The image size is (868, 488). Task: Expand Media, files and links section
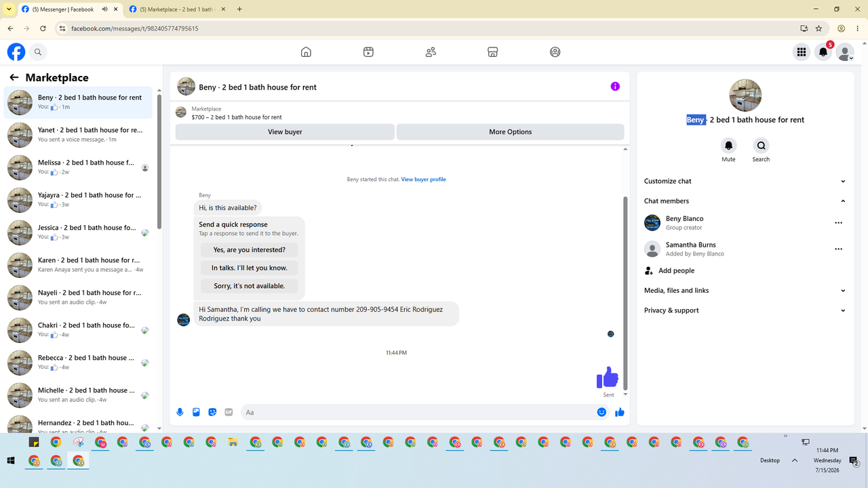coord(745,290)
